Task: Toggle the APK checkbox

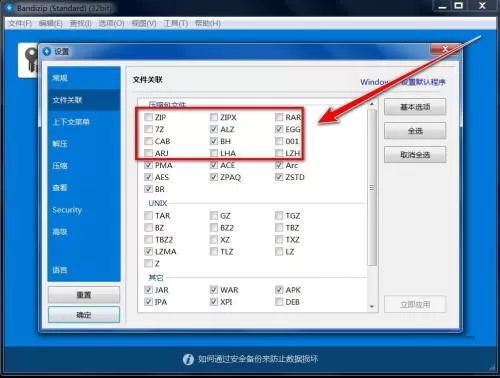Action: click(x=279, y=290)
